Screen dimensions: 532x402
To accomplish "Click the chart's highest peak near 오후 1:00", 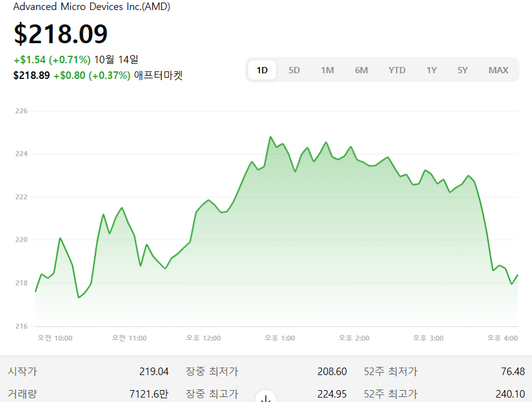I will pos(271,137).
